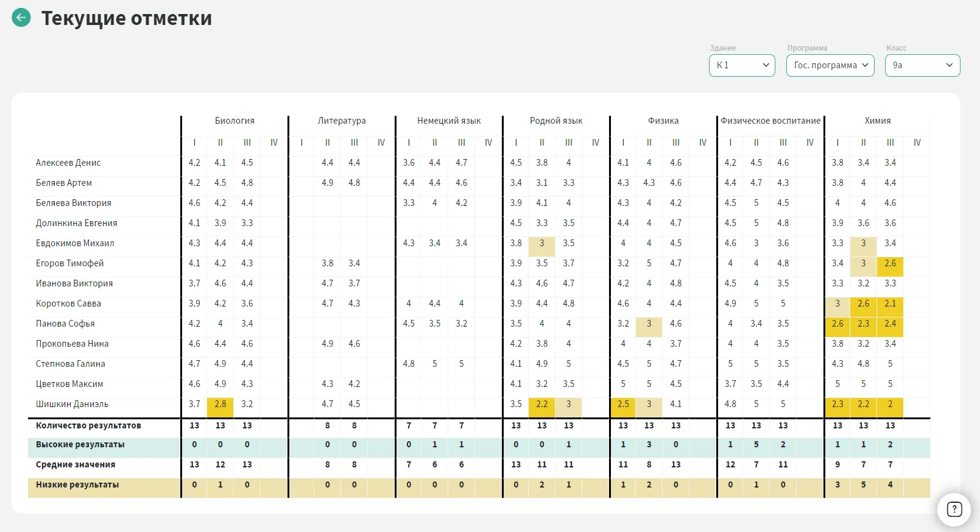Select the Физическое воспитание column header

coord(770,121)
